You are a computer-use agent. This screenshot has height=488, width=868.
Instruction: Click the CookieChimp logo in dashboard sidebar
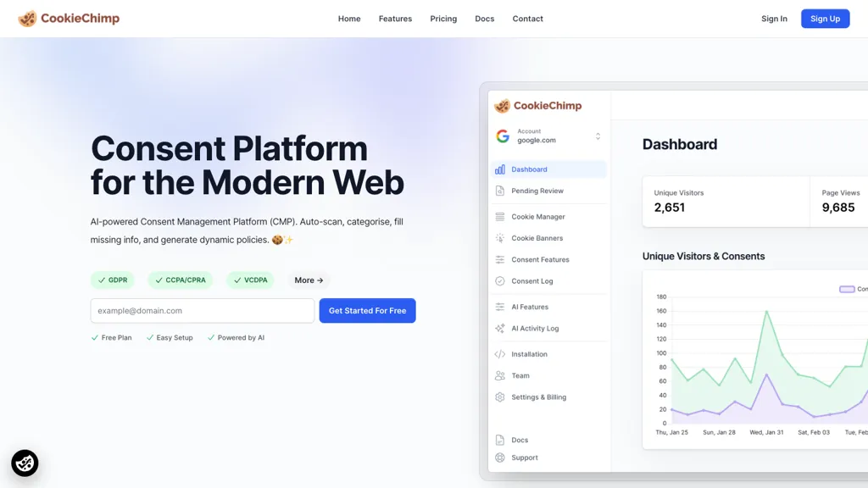(x=538, y=106)
